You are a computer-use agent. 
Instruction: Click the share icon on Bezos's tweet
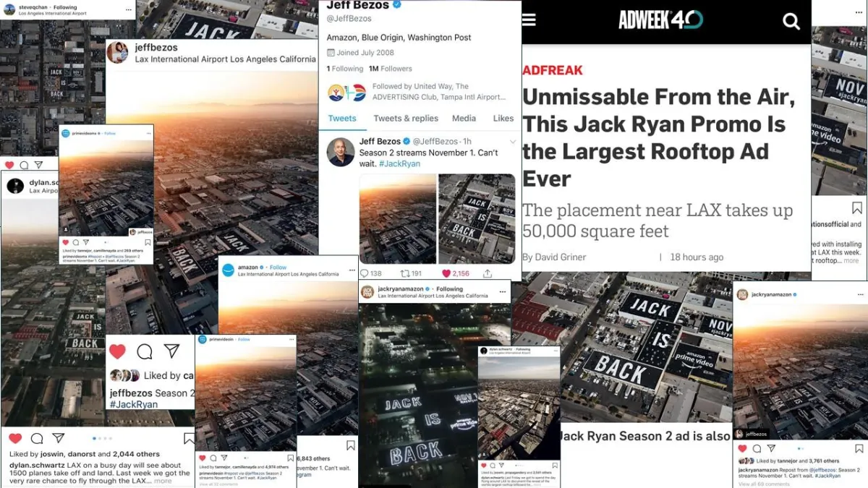coord(488,273)
